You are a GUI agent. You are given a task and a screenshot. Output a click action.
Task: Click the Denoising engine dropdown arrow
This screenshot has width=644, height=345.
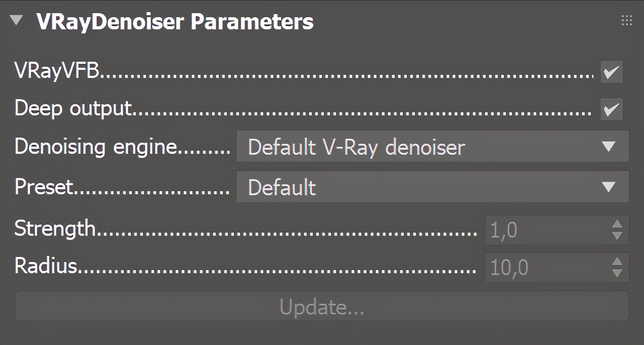tap(609, 147)
